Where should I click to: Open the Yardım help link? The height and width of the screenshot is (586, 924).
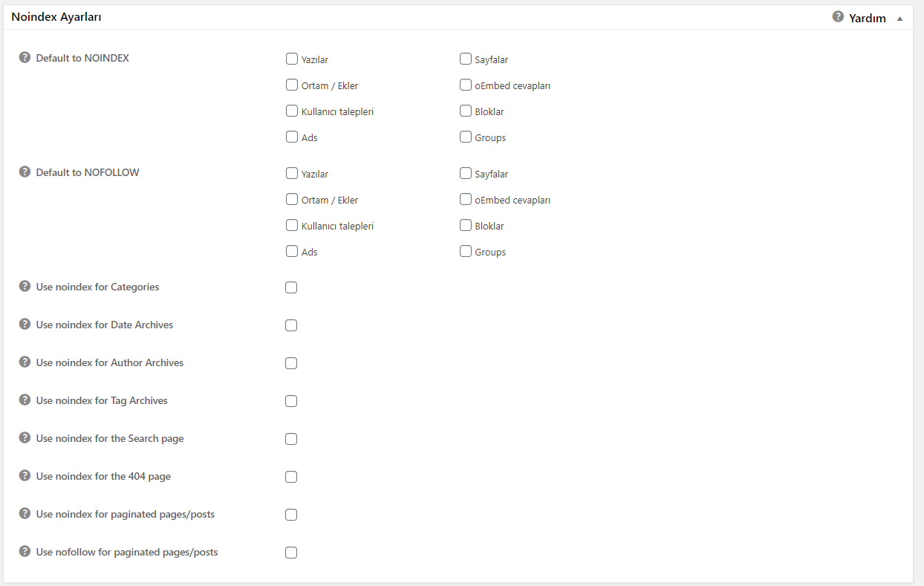(867, 18)
